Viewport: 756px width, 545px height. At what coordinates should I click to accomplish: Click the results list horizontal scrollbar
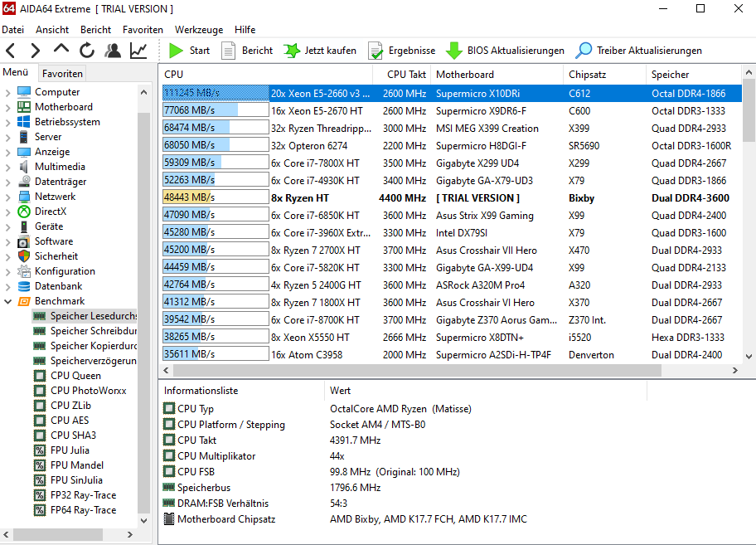[417, 371]
